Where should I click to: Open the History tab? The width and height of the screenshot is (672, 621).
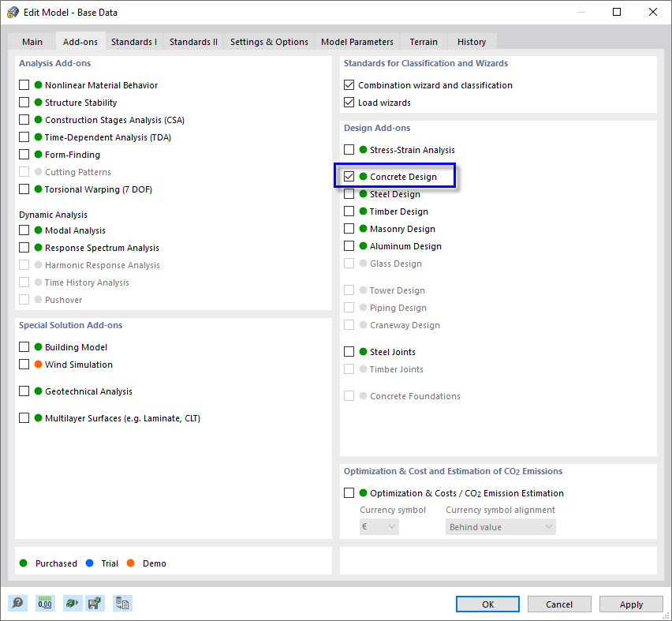click(472, 42)
